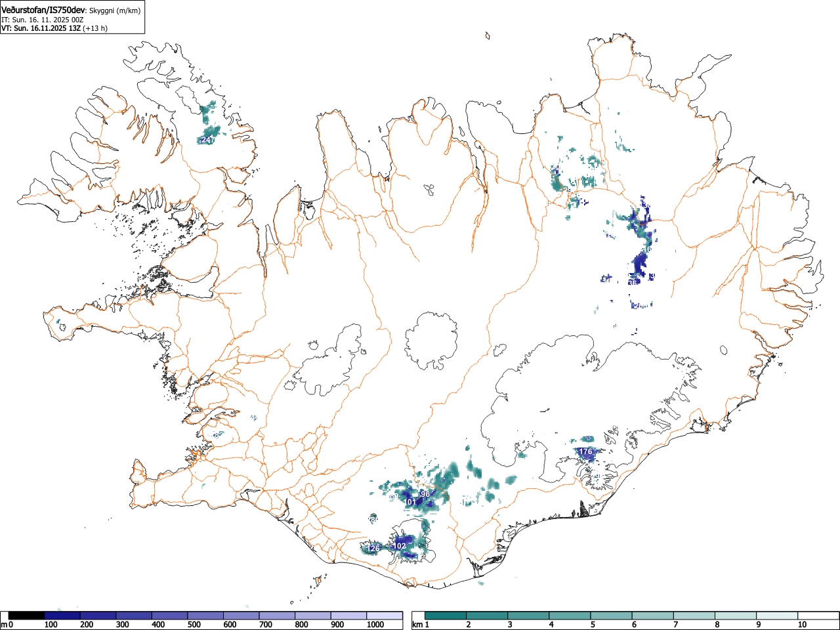Click the '700' tick label on the metre legend
This screenshot has width=840, height=630.
[x=266, y=625]
